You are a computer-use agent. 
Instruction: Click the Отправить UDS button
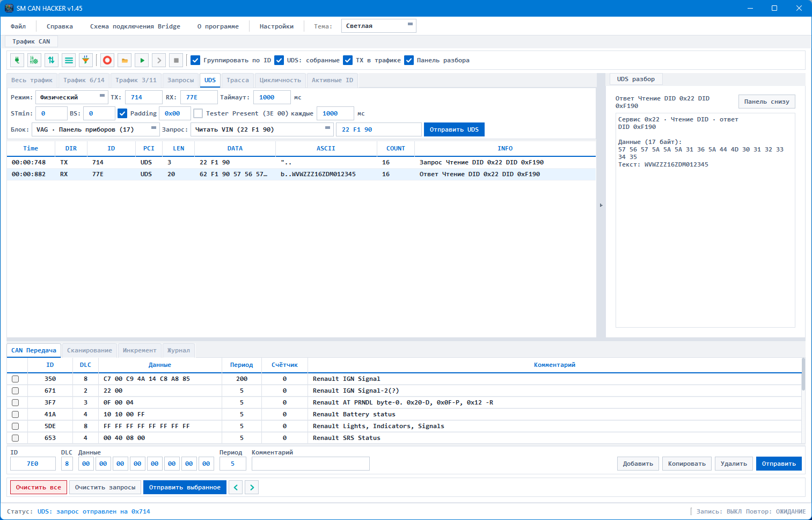click(x=454, y=129)
